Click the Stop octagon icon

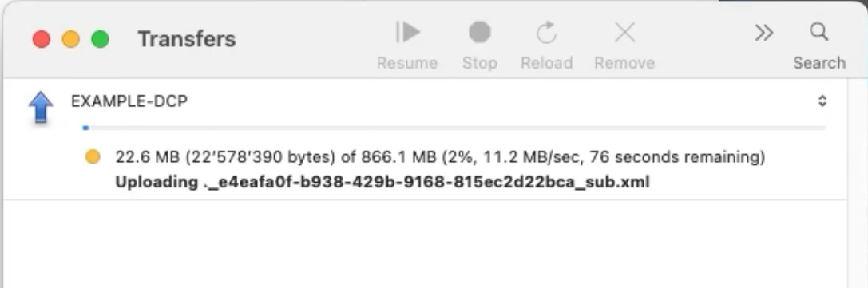coord(480,33)
